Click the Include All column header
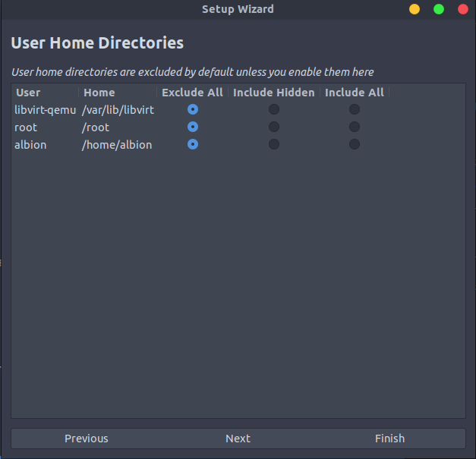 point(355,93)
